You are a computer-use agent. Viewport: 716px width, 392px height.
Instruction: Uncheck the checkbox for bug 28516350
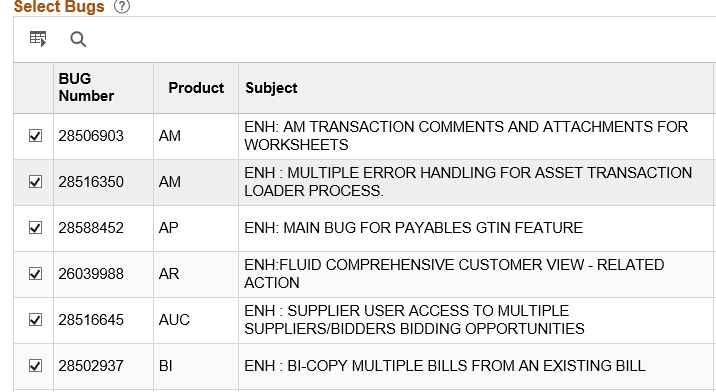pos(35,182)
